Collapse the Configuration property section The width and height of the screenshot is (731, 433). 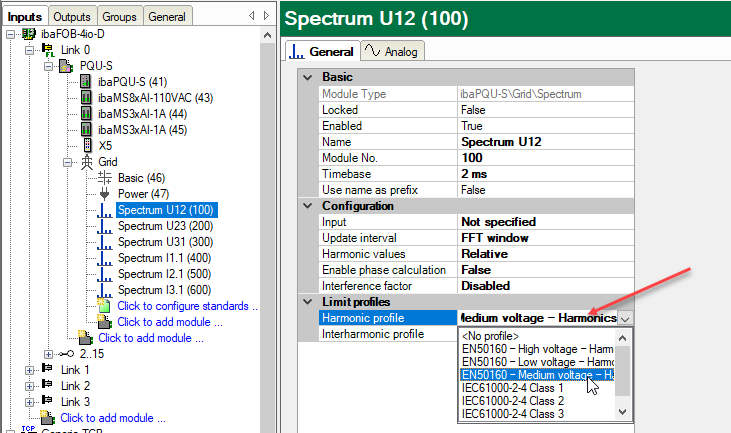308,205
